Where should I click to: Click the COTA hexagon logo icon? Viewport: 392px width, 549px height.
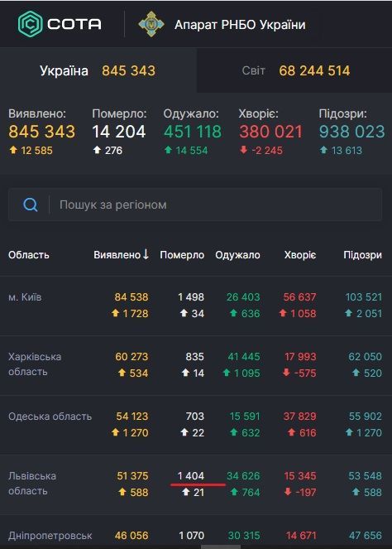point(30,24)
